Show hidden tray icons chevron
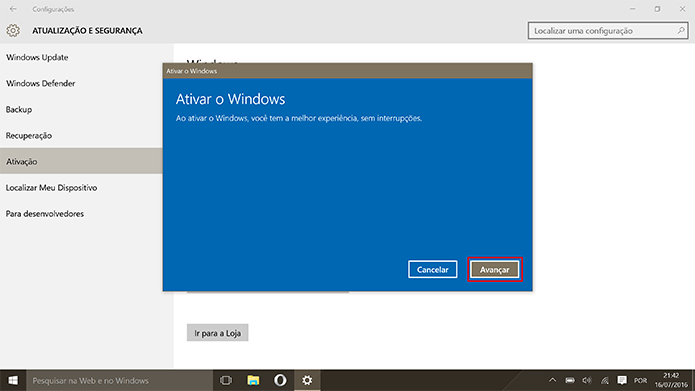This screenshot has width=695, height=391. [552, 380]
